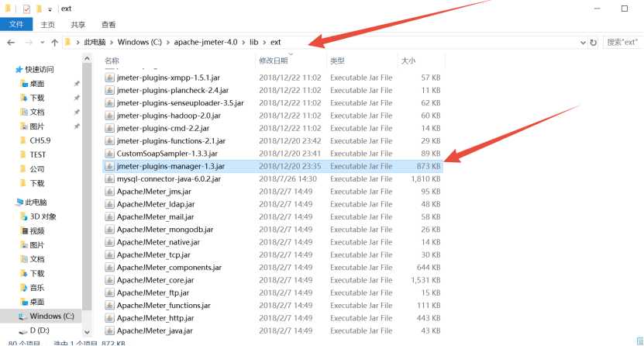Open pinned 桌面 under 快速访问
The height and width of the screenshot is (346, 644).
36,84
